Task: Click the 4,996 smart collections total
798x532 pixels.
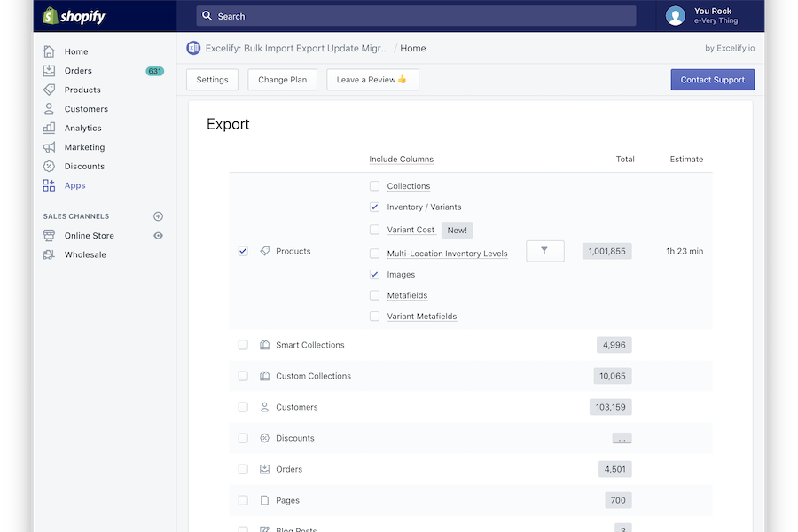Action: 614,345
